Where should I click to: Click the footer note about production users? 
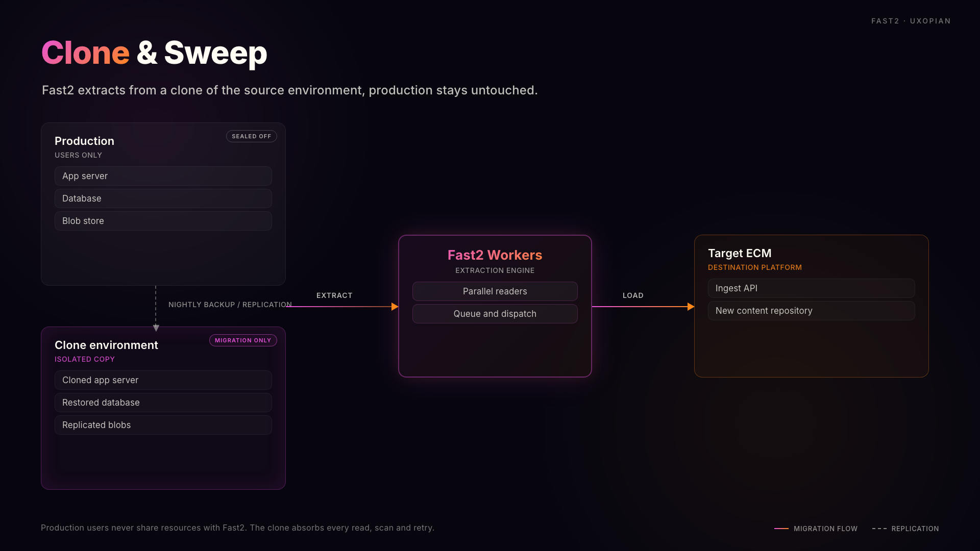237,528
